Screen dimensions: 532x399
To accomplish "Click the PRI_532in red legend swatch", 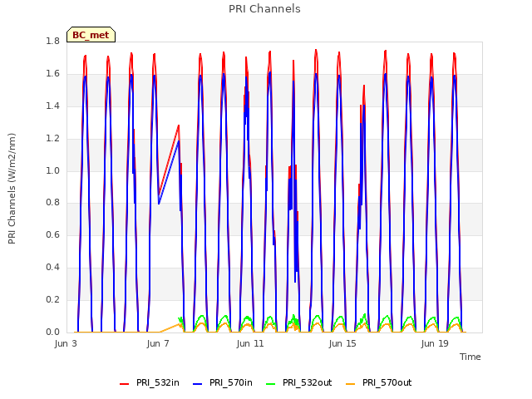I will pos(124,383).
